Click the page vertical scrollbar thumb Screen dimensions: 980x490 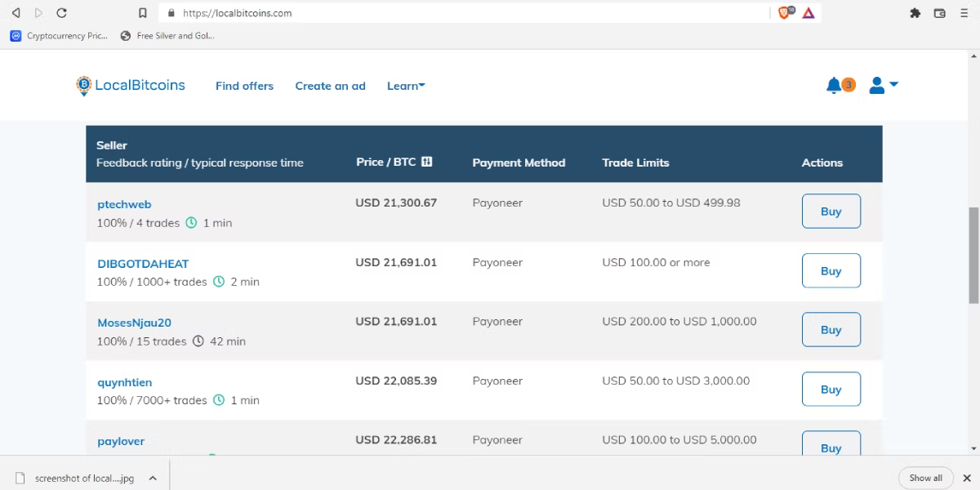973,255
